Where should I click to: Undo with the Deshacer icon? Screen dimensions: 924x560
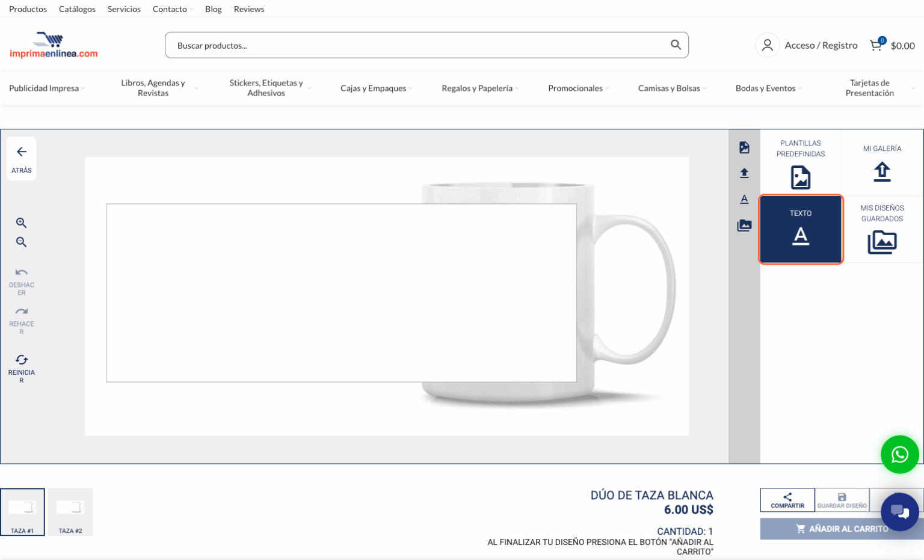click(x=22, y=273)
